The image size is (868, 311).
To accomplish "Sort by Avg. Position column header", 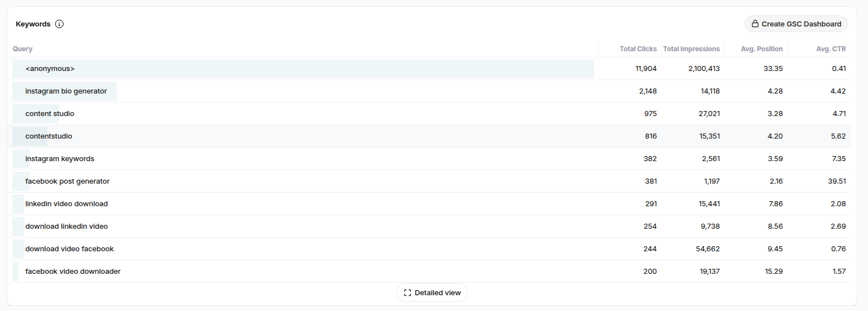I will [762, 49].
